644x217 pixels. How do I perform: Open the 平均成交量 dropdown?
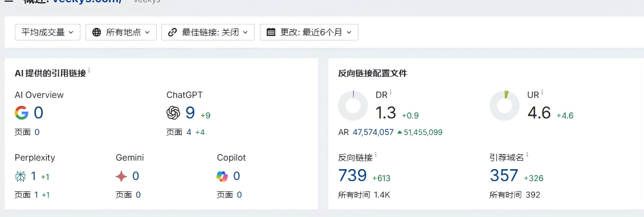tap(48, 32)
